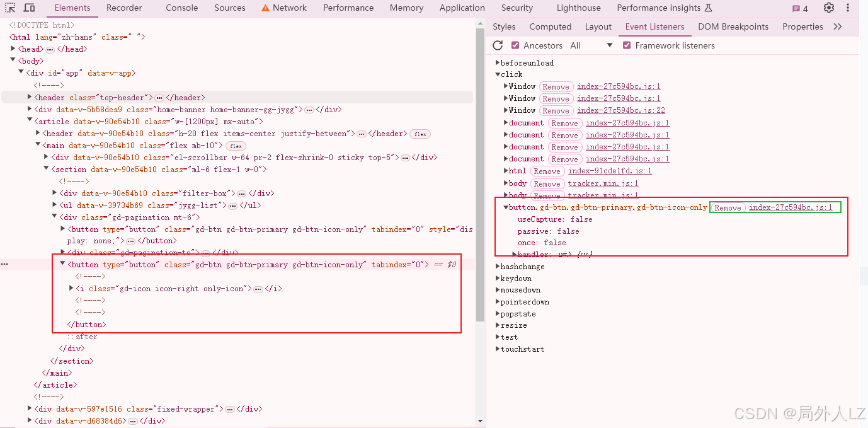Click DOM tree scrollbar up arrow
Image resolution: width=868 pixels, height=428 pixels.
480,23
